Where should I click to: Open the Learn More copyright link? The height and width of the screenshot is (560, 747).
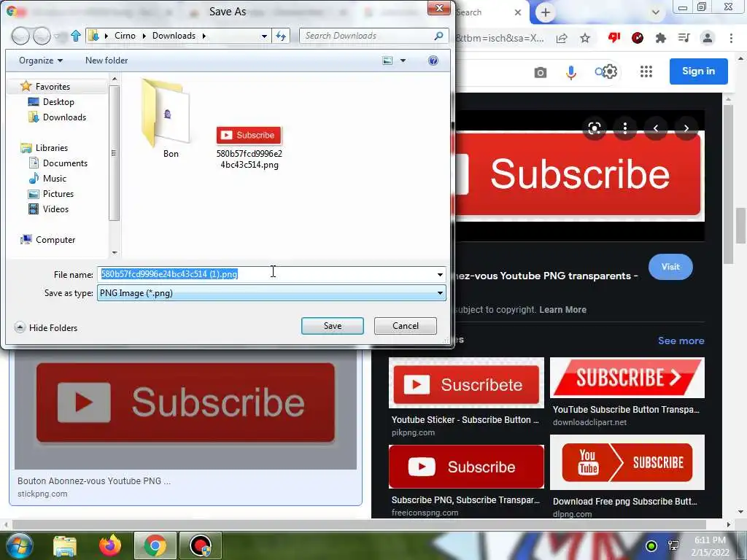562,309
